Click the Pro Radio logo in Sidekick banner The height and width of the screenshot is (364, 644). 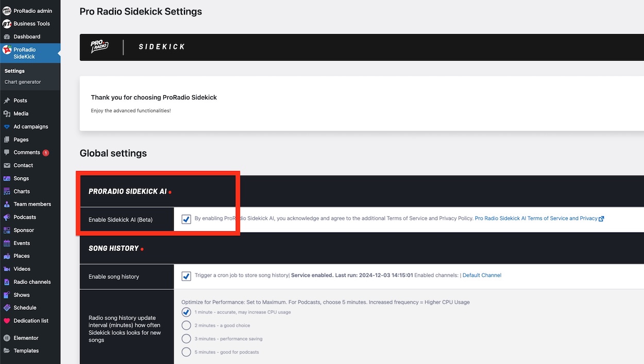(x=99, y=47)
